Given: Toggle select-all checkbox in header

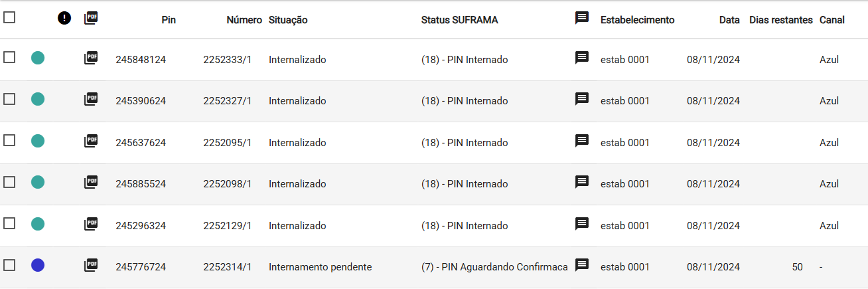Looking at the screenshot, I should point(9,18).
